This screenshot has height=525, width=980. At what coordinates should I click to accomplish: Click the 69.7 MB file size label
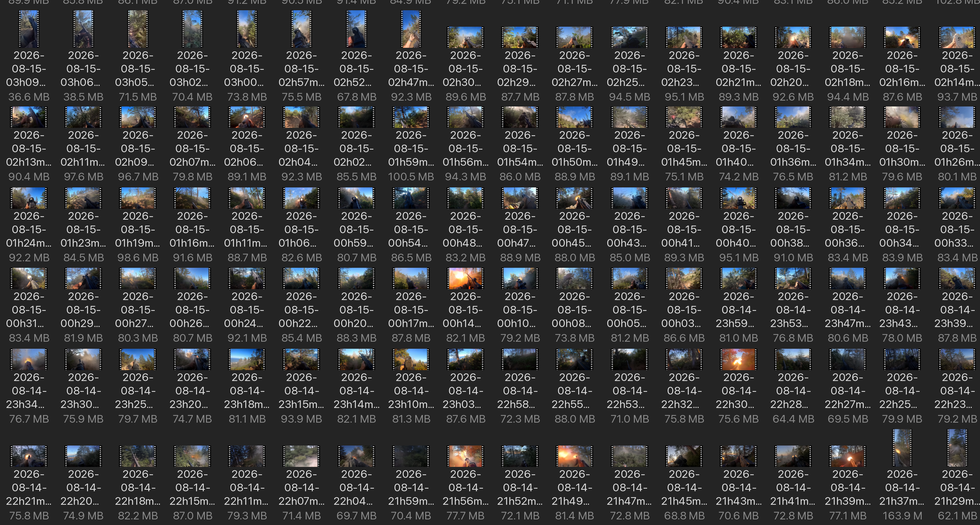356,516
